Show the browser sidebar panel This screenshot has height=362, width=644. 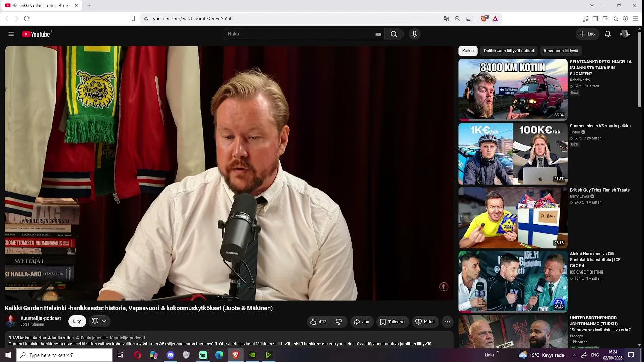pyautogui.click(x=595, y=19)
